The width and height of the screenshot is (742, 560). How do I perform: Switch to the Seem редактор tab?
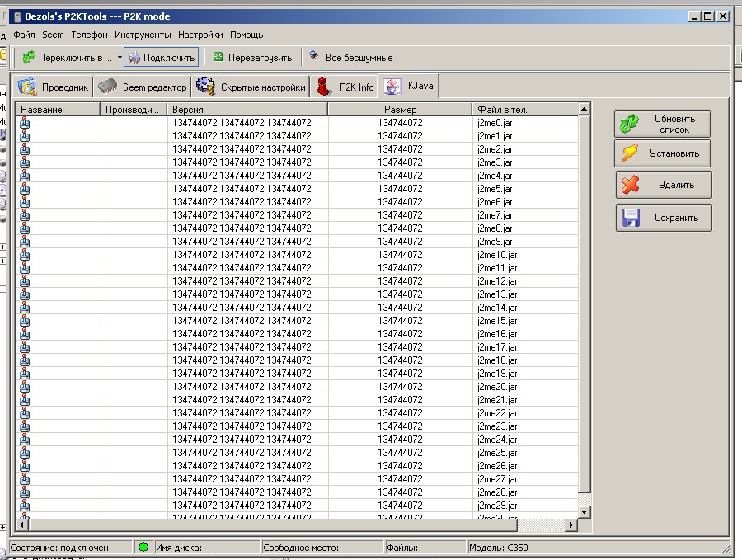coord(143,87)
